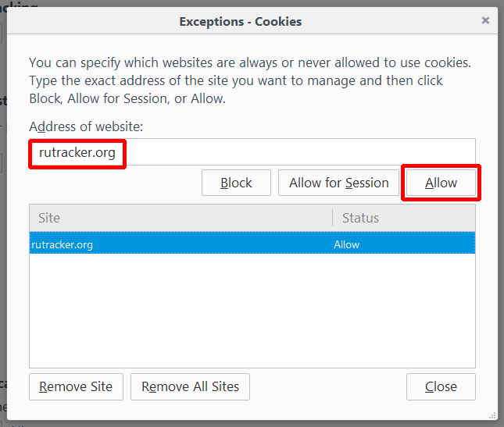
Task: Sort the list by the Status column header
Action: 403,218
